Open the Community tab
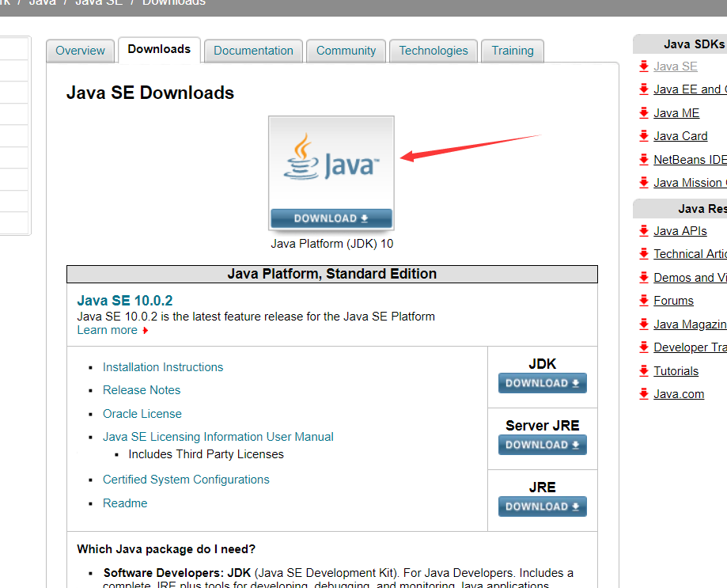Screen dimensions: 727x588 coord(346,51)
